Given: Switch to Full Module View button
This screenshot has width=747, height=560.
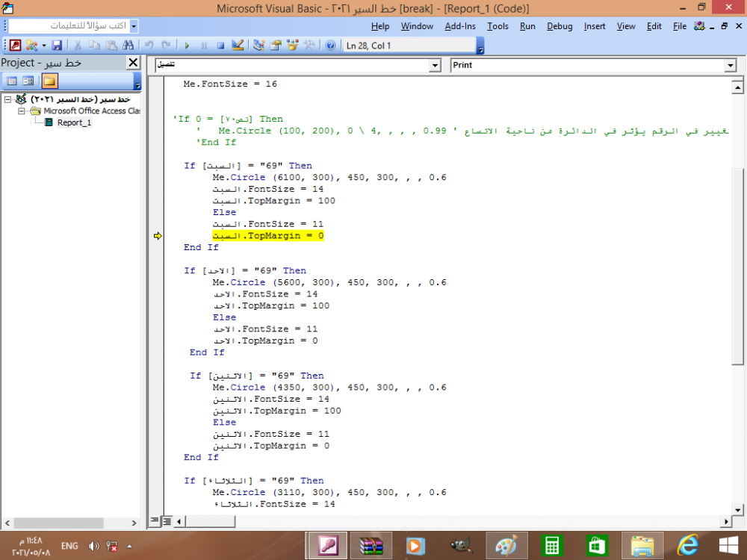Looking at the screenshot, I should pyautogui.click(x=167, y=521).
